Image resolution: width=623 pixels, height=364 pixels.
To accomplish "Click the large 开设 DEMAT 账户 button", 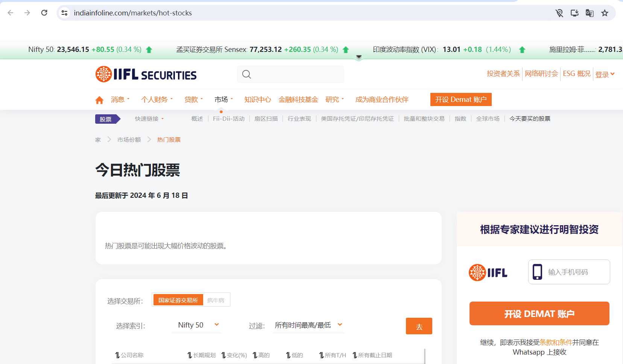I will tap(539, 313).
